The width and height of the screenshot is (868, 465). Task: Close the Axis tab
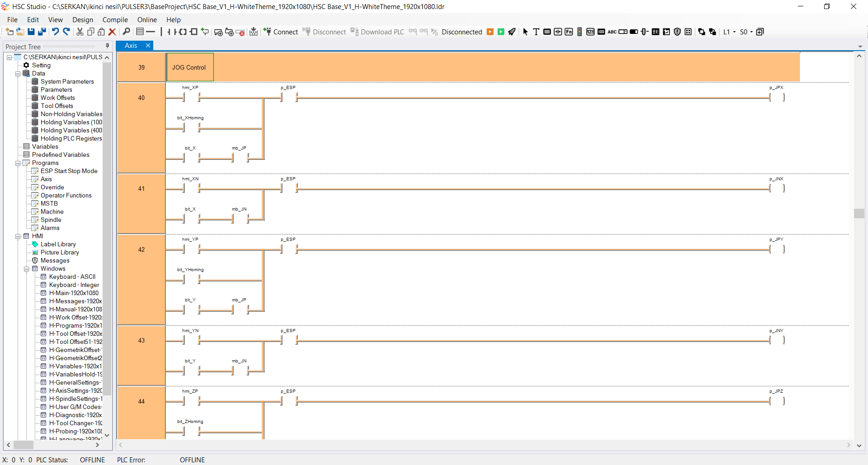pyautogui.click(x=148, y=45)
